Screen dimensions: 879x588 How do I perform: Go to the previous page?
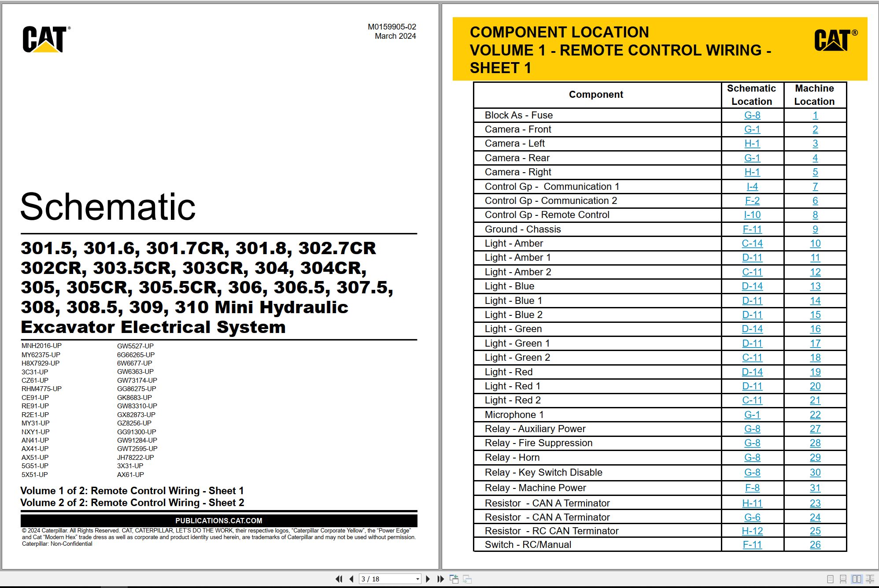351,579
